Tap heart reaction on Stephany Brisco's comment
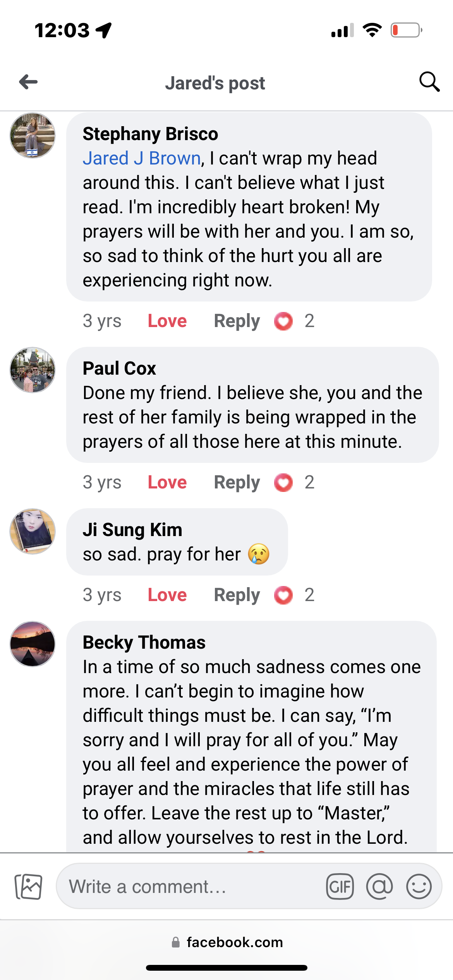This screenshot has width=453, height=980. click(283, 321)
